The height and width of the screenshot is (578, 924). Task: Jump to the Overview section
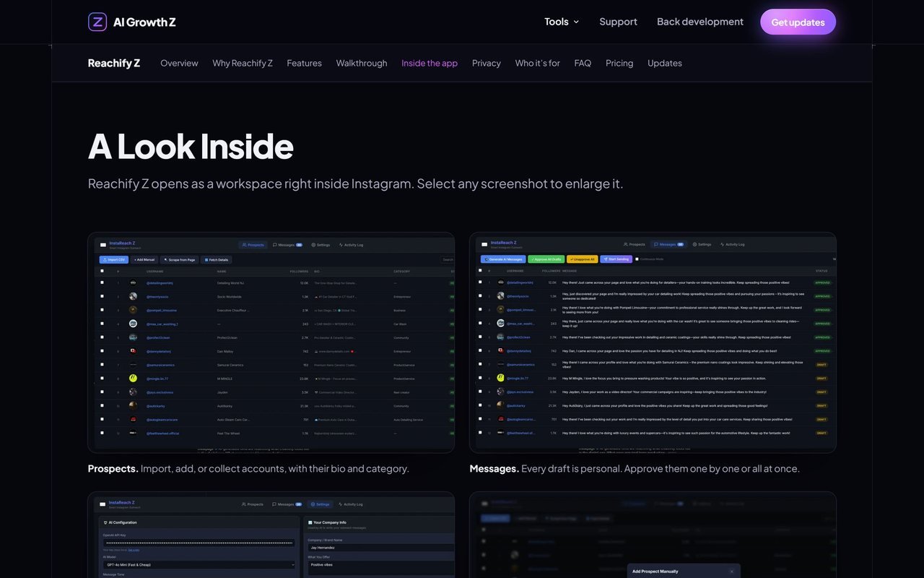(x=179, y=63)
